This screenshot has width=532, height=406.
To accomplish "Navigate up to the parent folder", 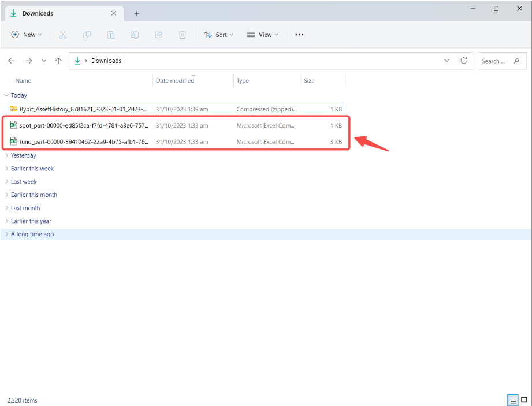I will pyautogui.click(x=58, y=61).
